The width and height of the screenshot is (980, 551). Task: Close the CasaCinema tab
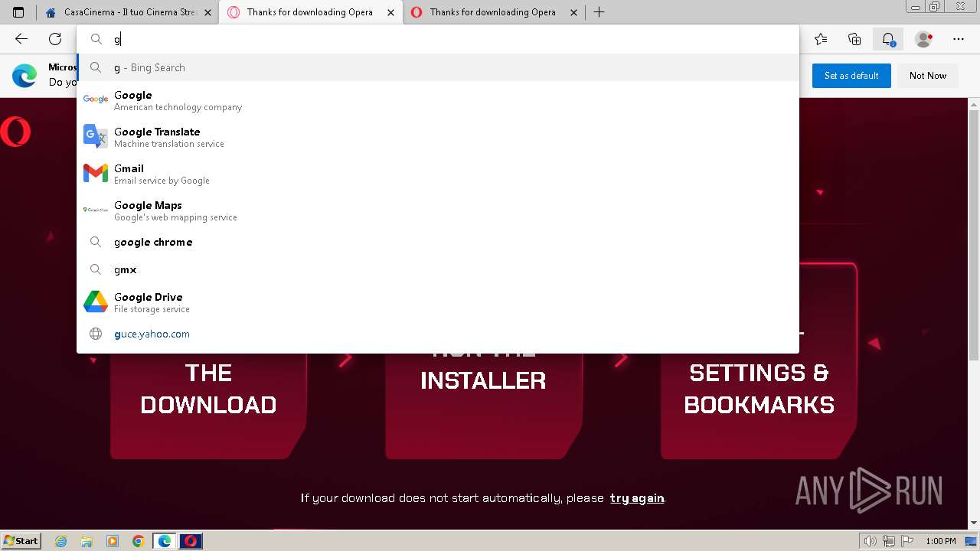[x=207, y=12]
